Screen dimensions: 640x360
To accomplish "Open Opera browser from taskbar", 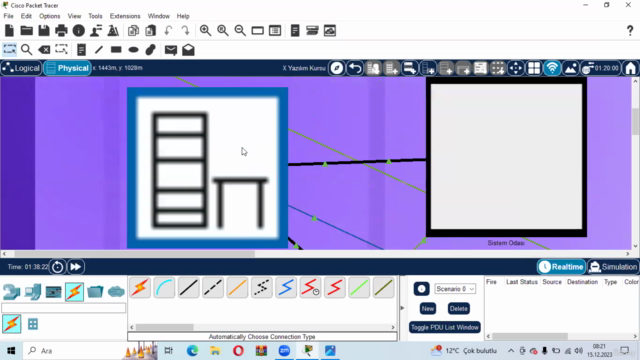I will (238, 351).
